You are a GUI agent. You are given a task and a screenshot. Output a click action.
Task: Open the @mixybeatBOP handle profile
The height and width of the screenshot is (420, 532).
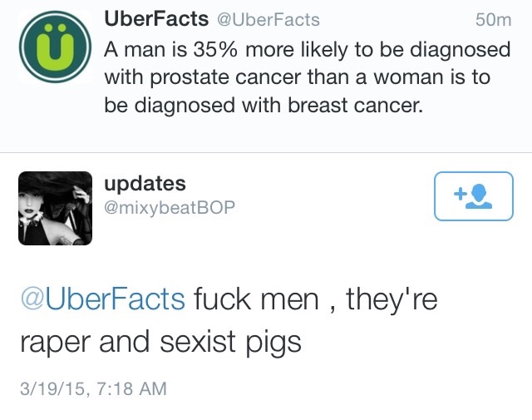(170, 207)
